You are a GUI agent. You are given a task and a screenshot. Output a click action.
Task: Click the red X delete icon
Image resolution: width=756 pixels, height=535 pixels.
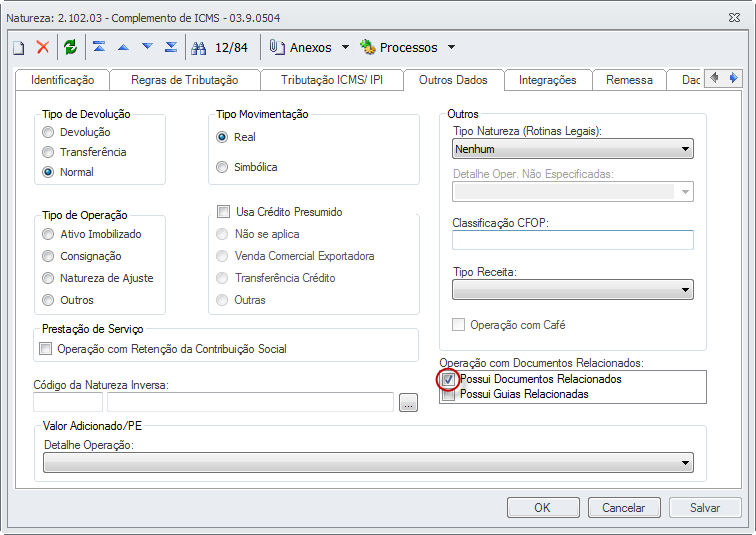coord(43,47)
